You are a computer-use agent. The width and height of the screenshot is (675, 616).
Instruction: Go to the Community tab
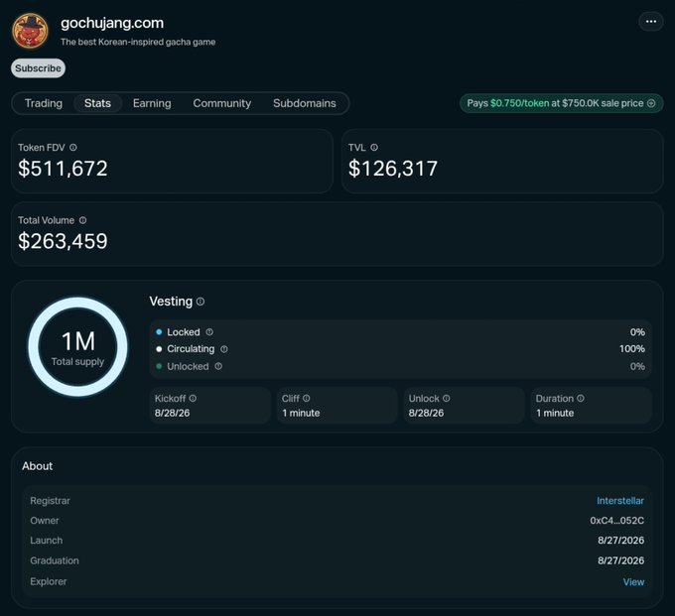(222, 103)
